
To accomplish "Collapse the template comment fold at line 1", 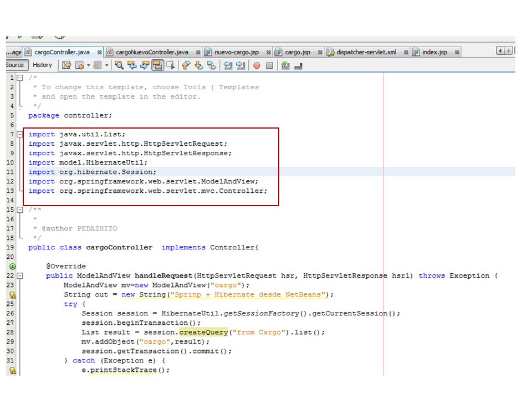I will point(20,78).
